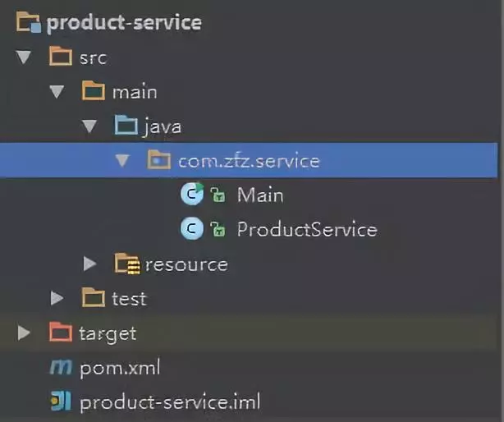Screen dimensions: 504x422
Task: Expand the resource folder arrow
Action: point(90,264)
